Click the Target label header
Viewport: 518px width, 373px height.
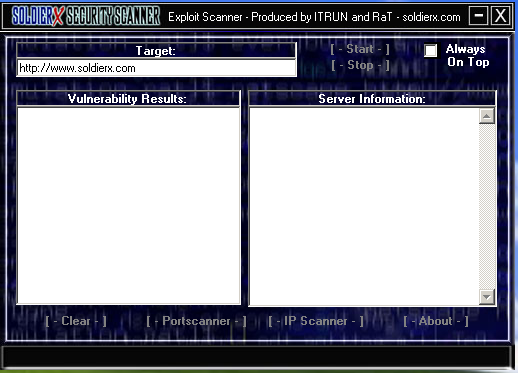click(156, 51)
